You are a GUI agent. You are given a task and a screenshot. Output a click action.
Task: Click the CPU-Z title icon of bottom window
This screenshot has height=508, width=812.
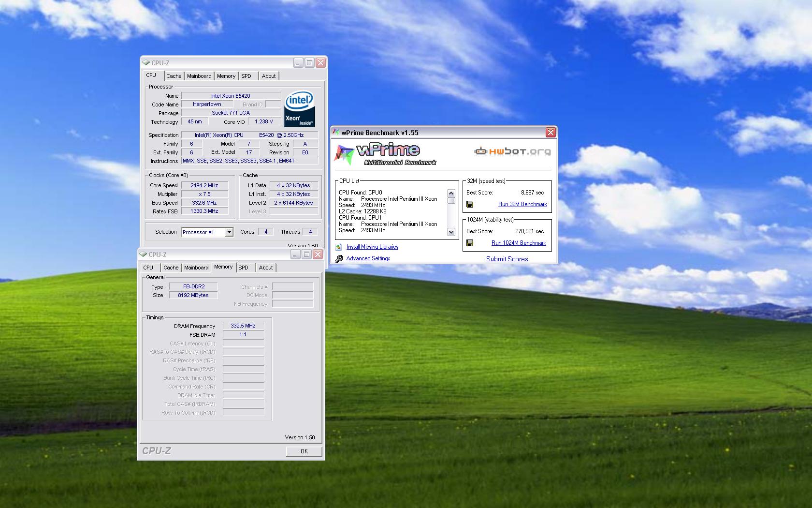point(143,254)
